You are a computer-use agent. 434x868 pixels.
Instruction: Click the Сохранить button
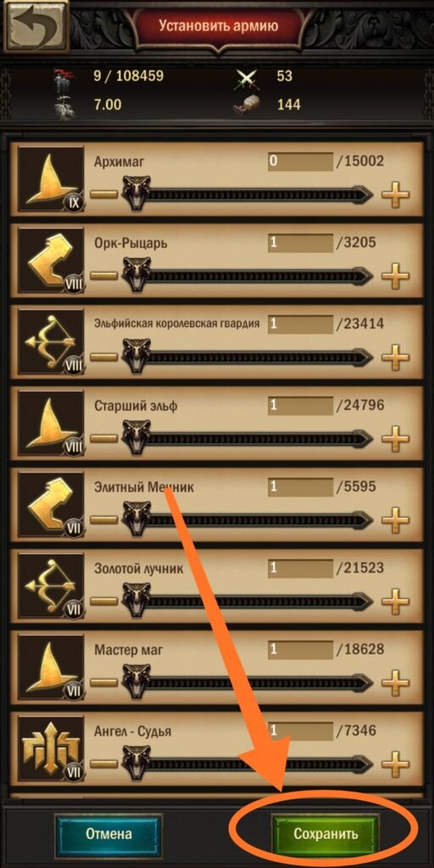tap(325, 834)
